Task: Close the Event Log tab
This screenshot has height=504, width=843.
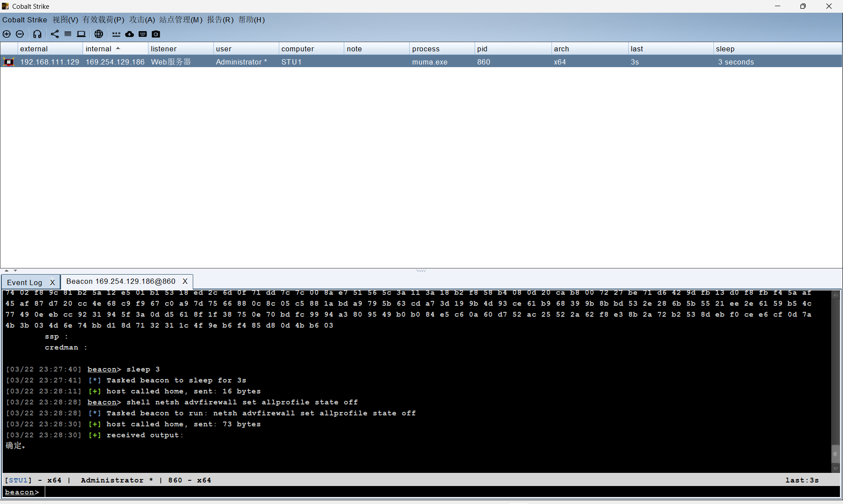Action: pos(52,282)
